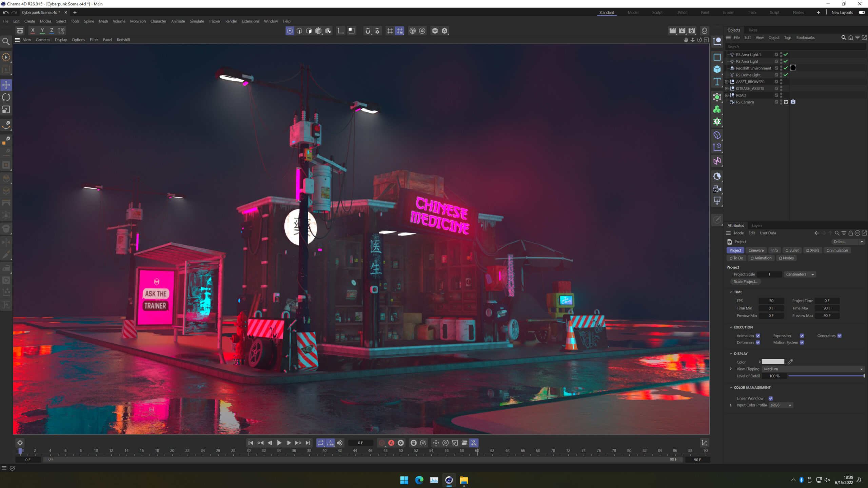Add a camera object from palette
The width and height of the screenshot is (868, 488).
[717, 189]
